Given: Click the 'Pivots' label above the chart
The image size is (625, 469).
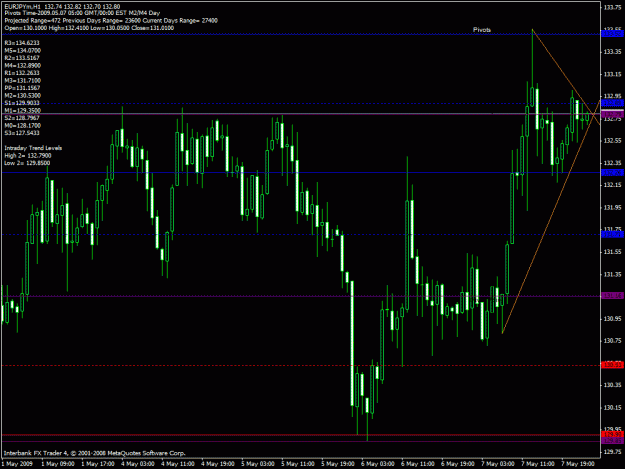Looking at the screenshot, I should [x=482, y=30].
